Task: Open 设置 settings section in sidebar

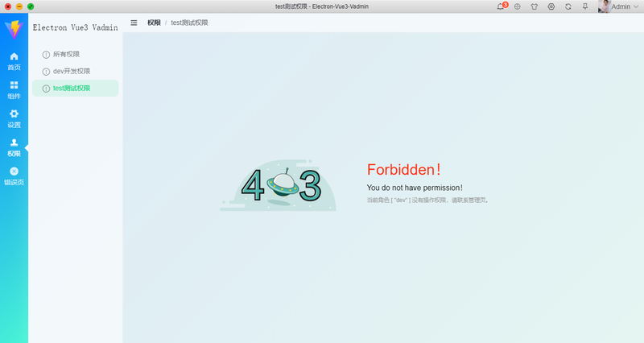Action: (x=14, y=118)
